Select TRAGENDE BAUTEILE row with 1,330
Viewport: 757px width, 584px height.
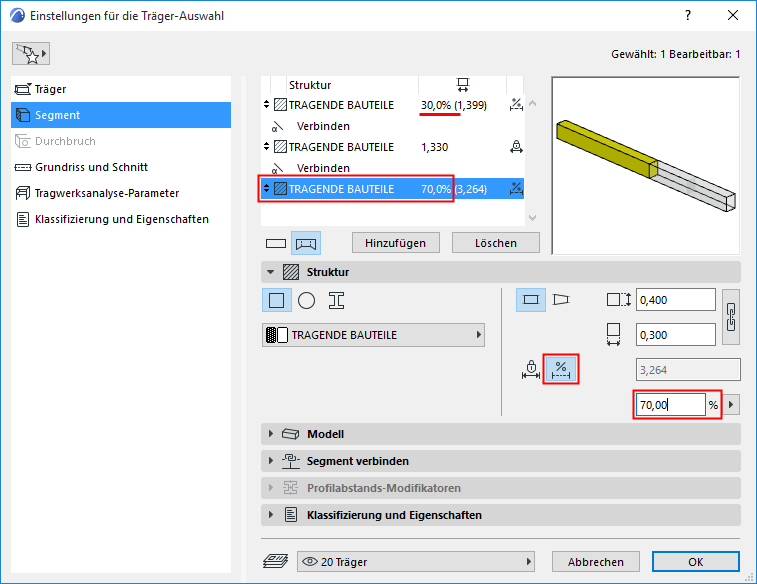(x=392, y=147)
